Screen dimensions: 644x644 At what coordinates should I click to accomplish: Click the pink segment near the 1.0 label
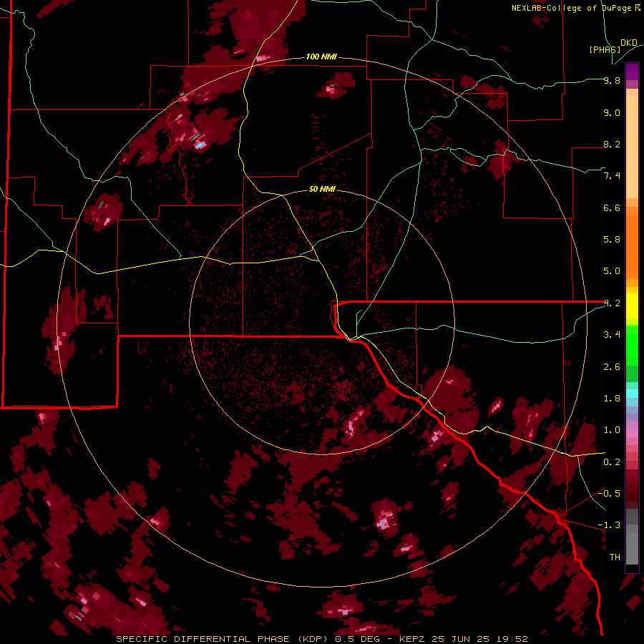[x=632, y=434]
